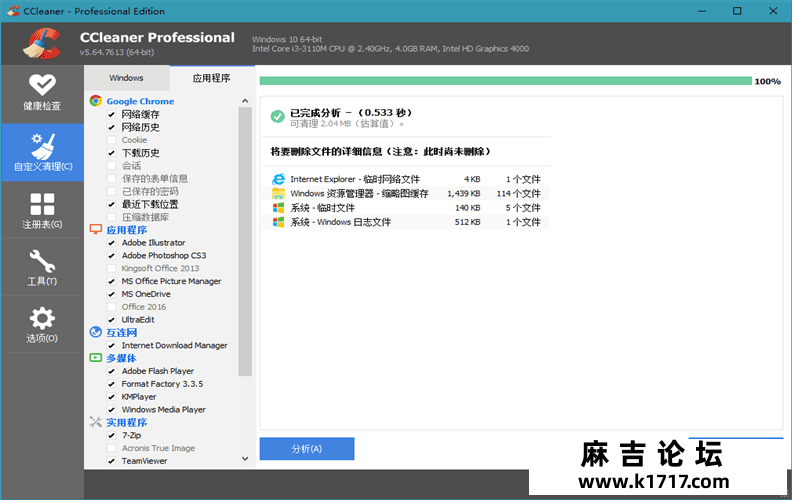792x500 pixels.
Task: Uncheck 最近下载位置 checkbox
Action: click(x=112, y=204)
